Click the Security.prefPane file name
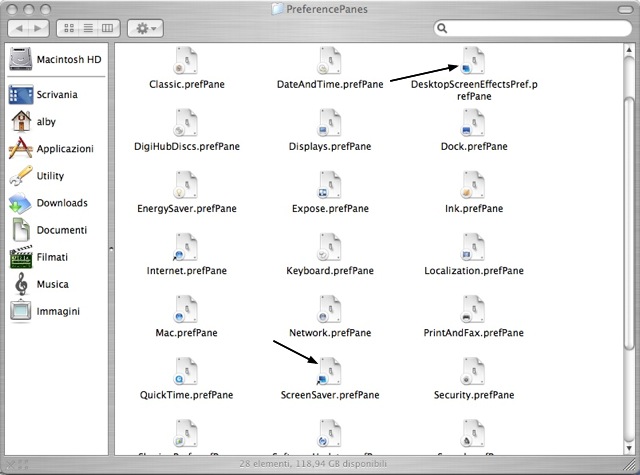640x475 pixels. coord(474,395)
